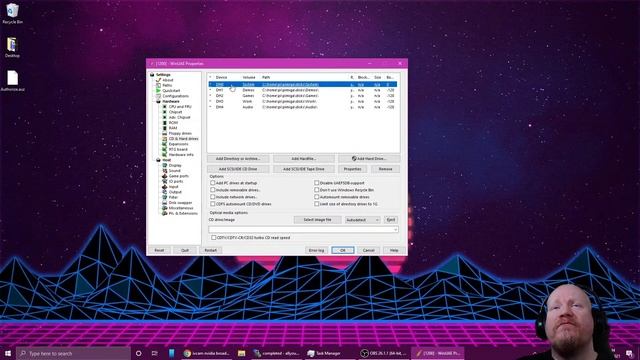Open the Output settings page

click(175, 192)
